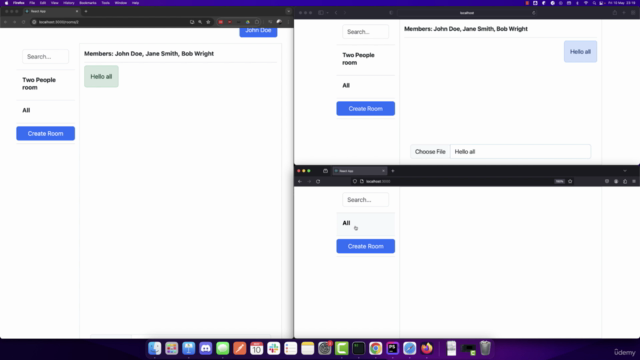
Task: Open Chrome three-dot menu
Action: coord(288,22)
